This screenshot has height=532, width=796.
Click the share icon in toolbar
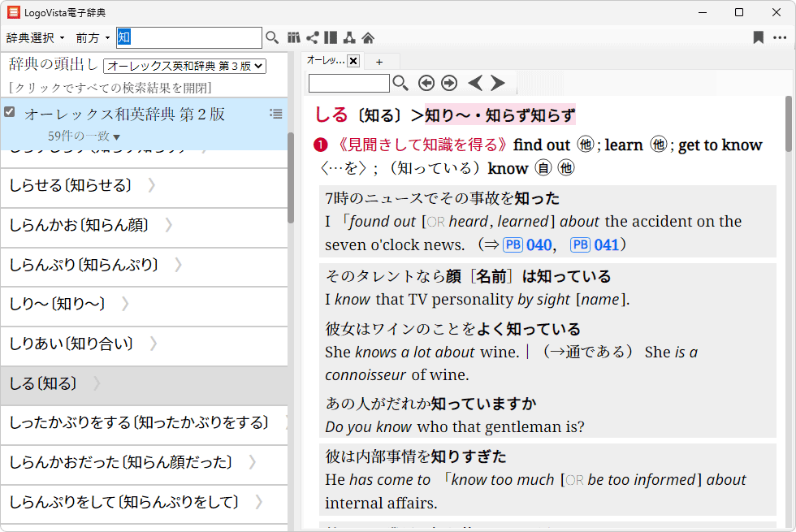click(312, 37)
